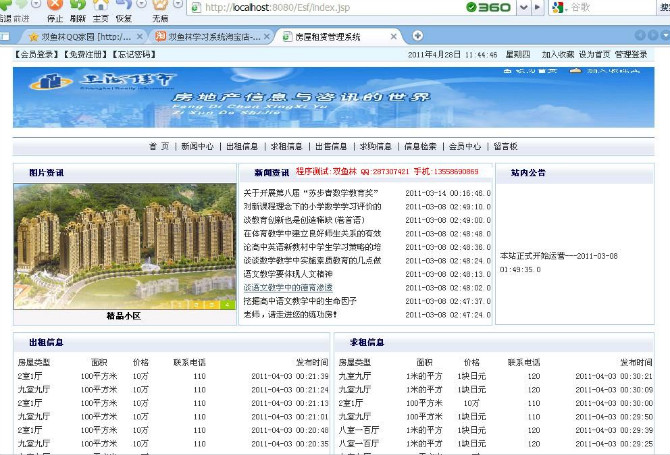Open 出售信息 in site navigation

point(331,147)
